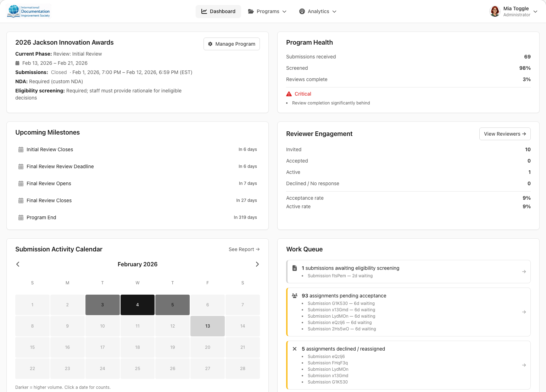
Task: Click the Analytics globe icon in navigation
Action: click(x=302, y=11)
